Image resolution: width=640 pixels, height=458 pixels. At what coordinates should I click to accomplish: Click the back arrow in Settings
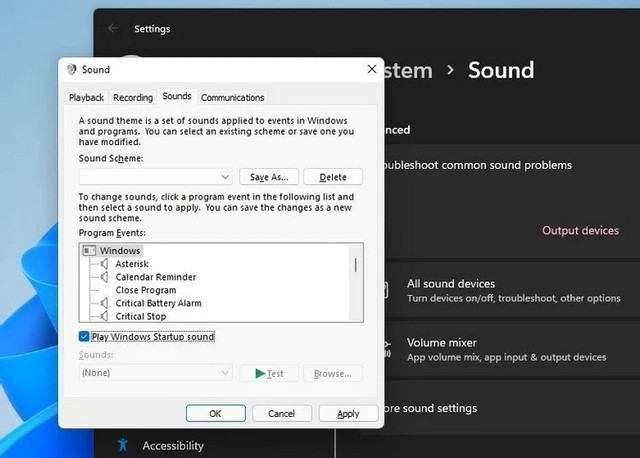(113, 28)
